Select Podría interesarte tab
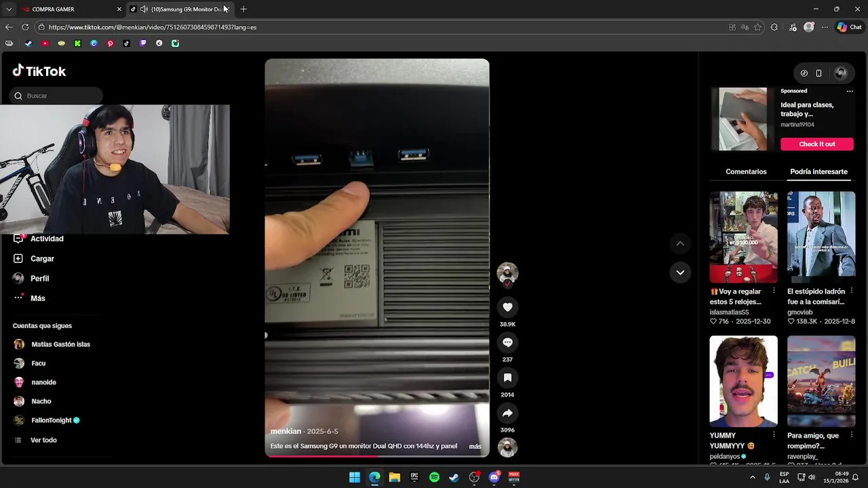 coord(818,171)
